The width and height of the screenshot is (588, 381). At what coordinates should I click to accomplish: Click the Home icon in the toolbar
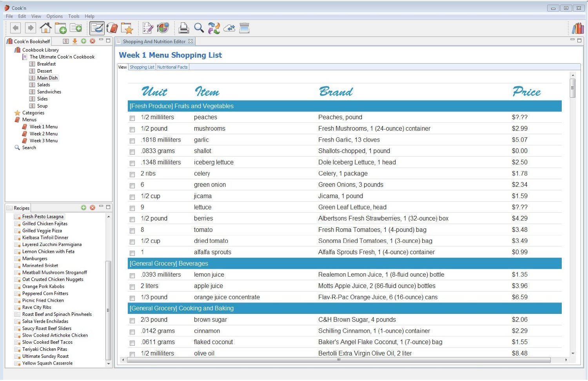click(x=45, y=28)
